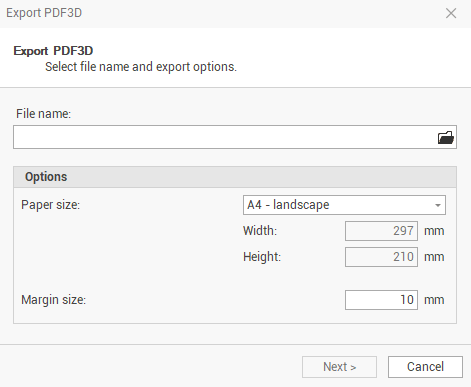Click the mm unit beside Width

(x=434, y=231)
